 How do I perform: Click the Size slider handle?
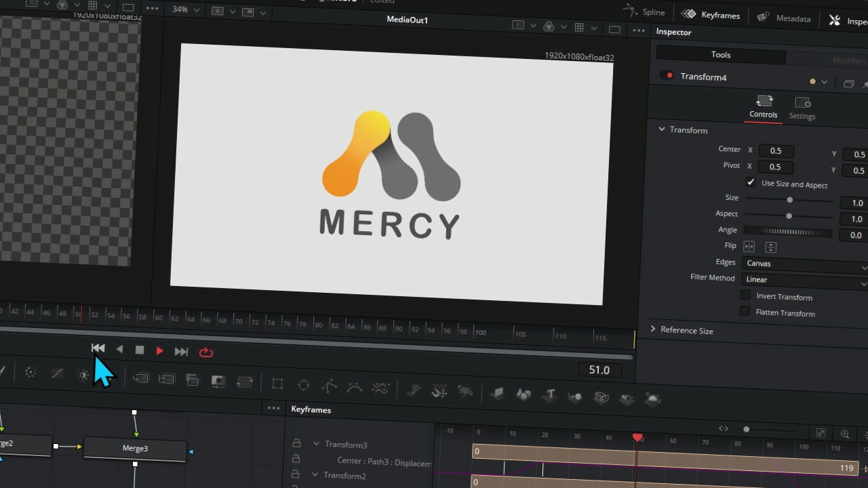[x=789, y=199]
